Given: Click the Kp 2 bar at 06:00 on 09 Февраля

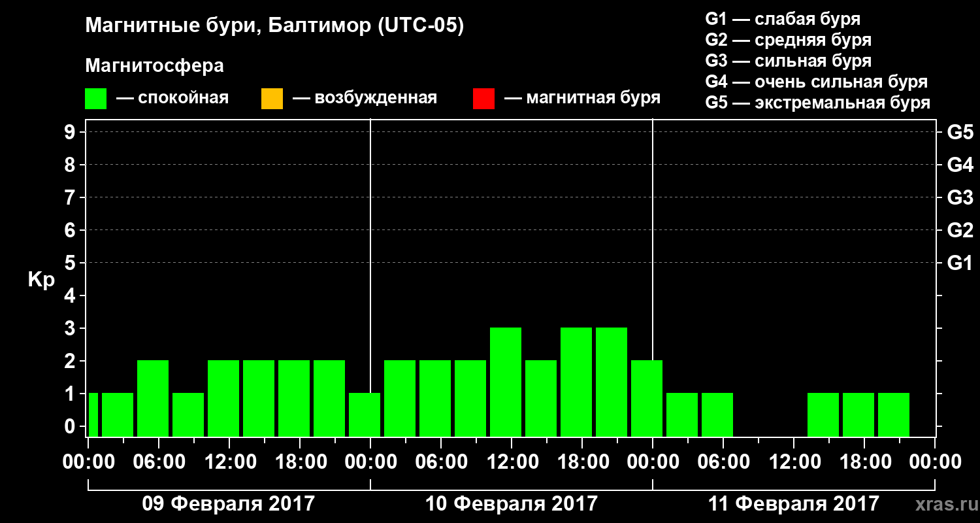Looking at the screenshot, I should click(x=153, y=398).
